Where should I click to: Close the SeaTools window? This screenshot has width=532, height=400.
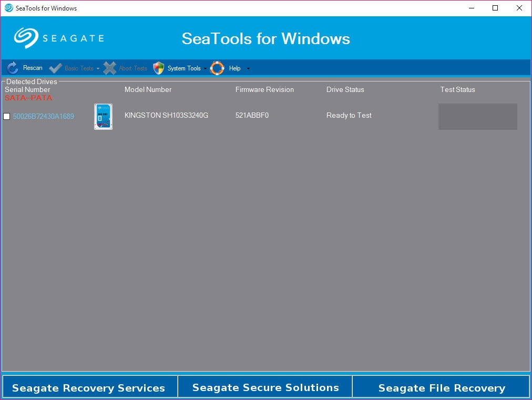(x=519, y=8)
